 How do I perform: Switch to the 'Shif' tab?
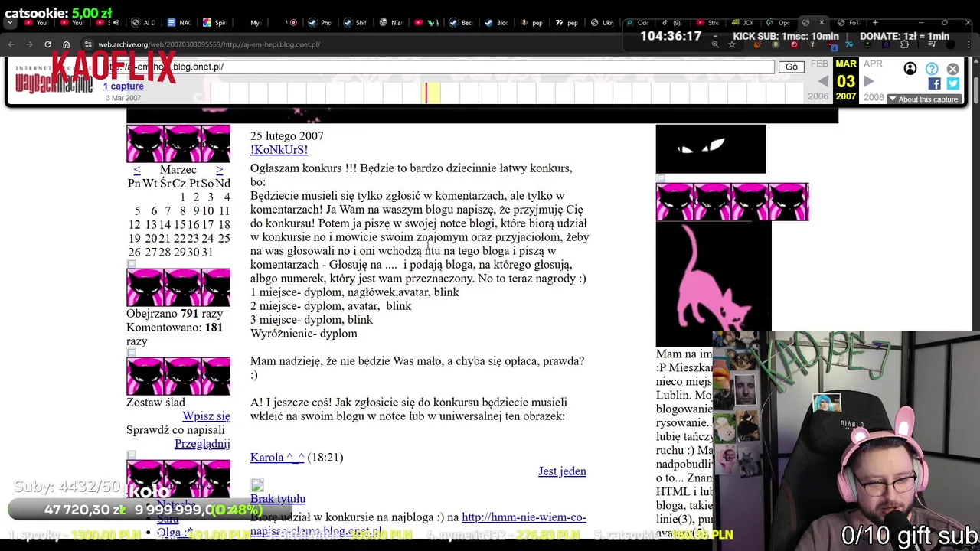point(355,22)
